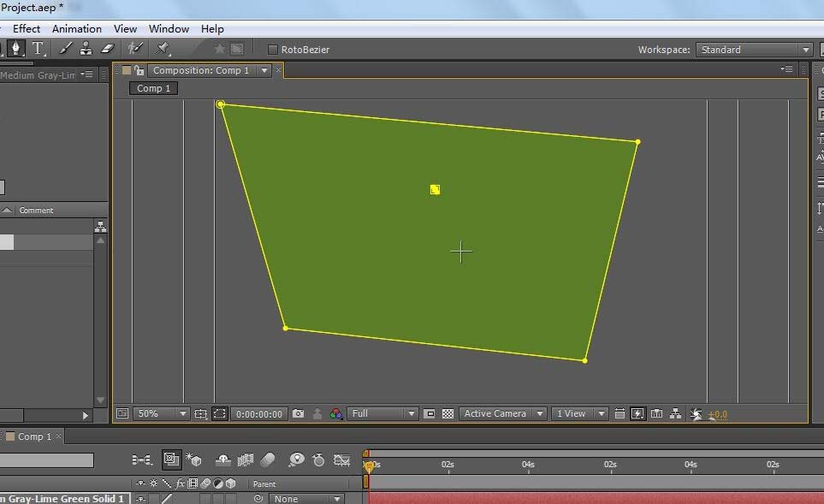Toggle mask and shape path visibility
Screen dimensions: 824x504
coord(220,413)
